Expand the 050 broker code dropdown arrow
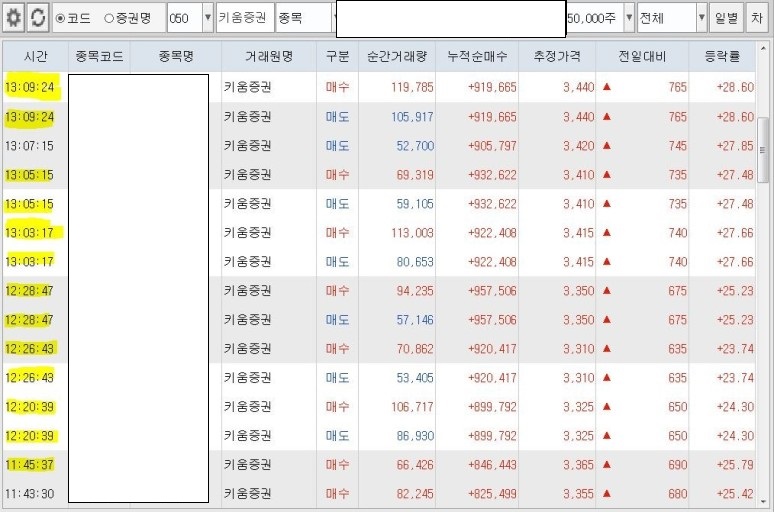Viewport: 774px width, 512px height. pyautogui.click(x=207, y=18)
